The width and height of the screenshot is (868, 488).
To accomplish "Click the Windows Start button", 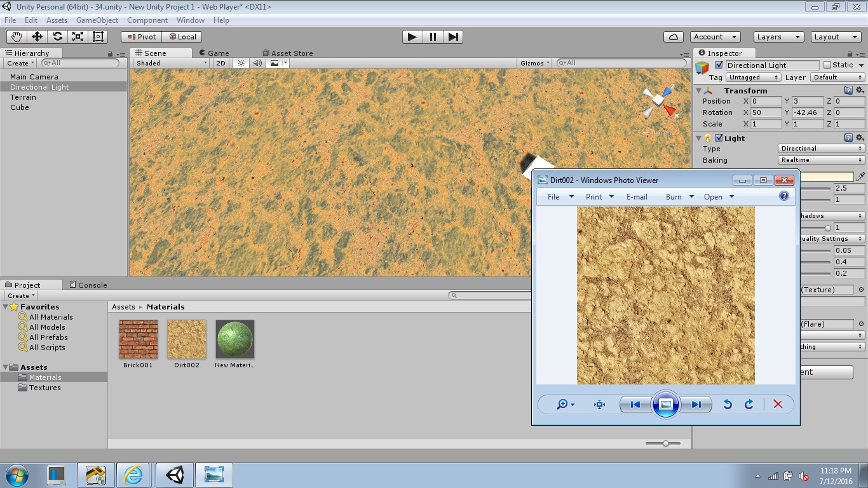I will [17, 475].
